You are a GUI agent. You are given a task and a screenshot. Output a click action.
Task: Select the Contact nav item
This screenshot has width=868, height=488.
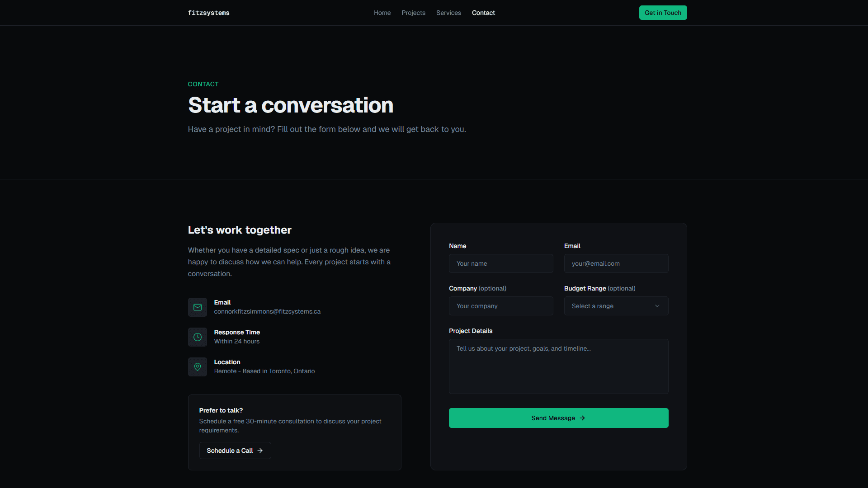point(483,13)
